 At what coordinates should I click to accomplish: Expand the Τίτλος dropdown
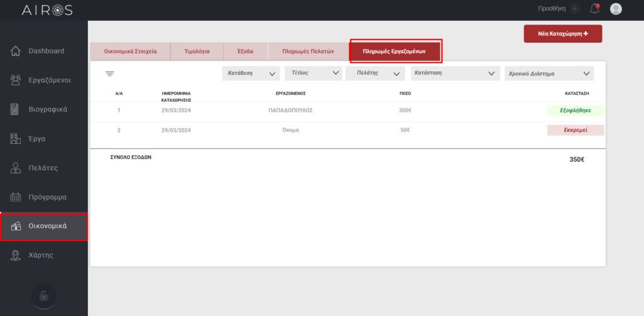pyautogui.click(x=313, y=74)
